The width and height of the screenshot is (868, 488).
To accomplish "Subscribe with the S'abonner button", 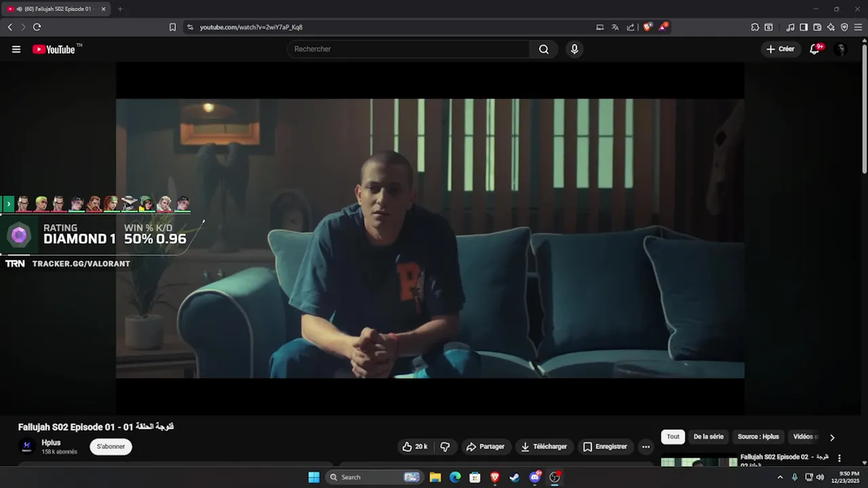I will pyautogui.click(x=111, y=447).
